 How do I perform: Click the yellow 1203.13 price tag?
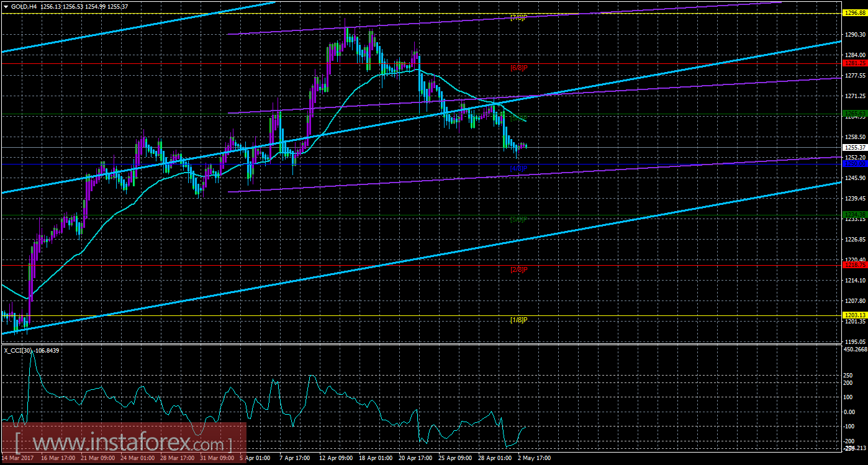[x=855, y=315]
